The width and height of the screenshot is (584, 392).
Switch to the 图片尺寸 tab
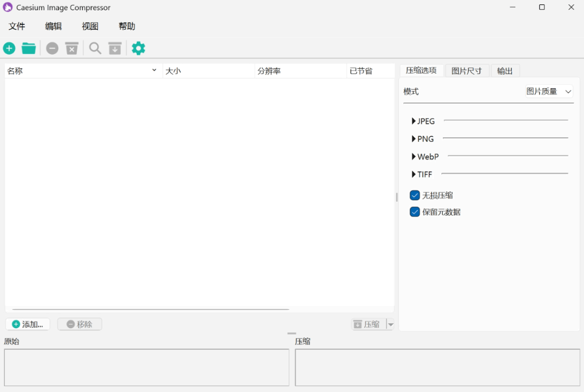(x=467, y=71)
